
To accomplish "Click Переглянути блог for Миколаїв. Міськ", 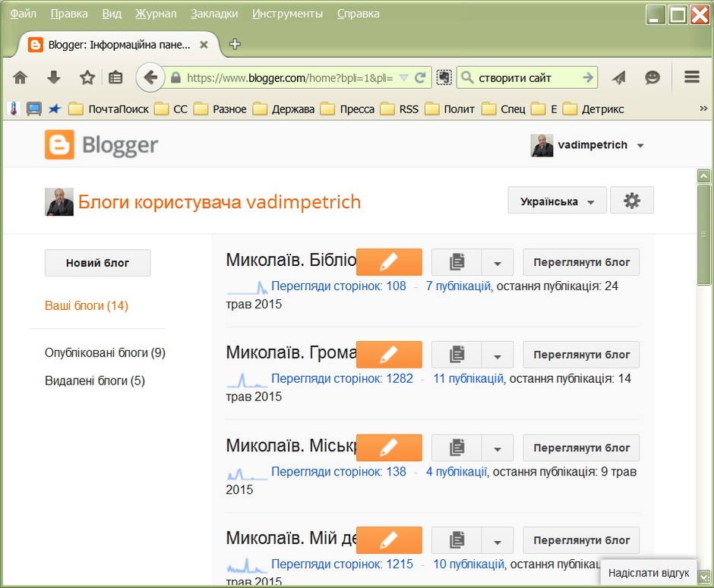I will pyautogui.click(x=582, y=448).
